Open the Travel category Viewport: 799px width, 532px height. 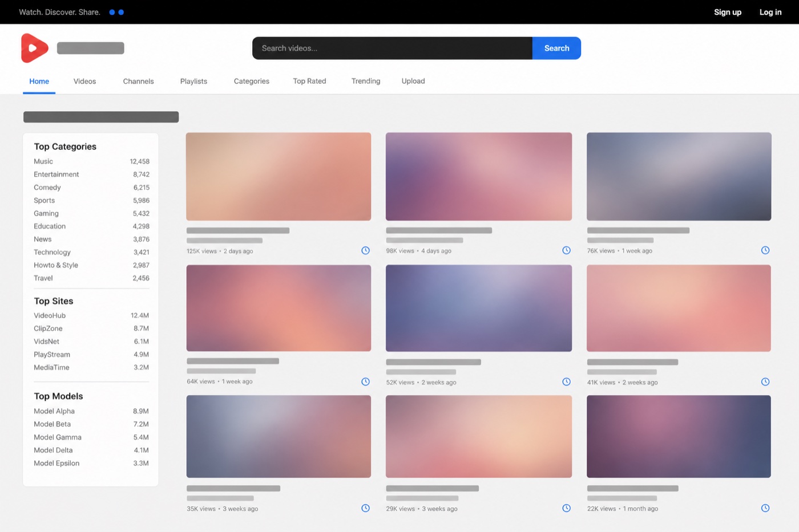(x=43, y=278)
